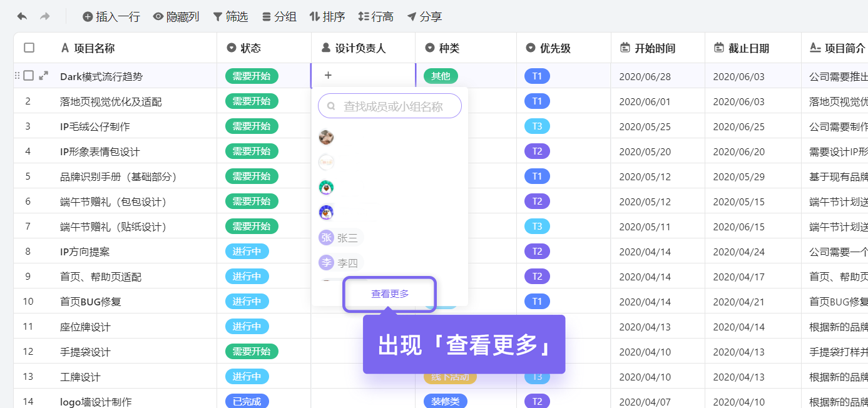Select the 优先级 column header

pos(564,48)
